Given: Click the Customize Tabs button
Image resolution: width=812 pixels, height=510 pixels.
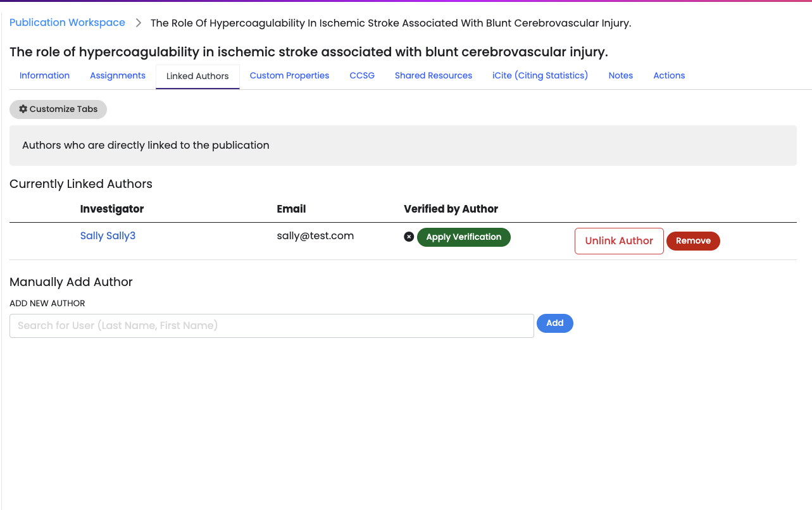Looking at the screenshot, I should pyautogui.click(x=58, y=109).
